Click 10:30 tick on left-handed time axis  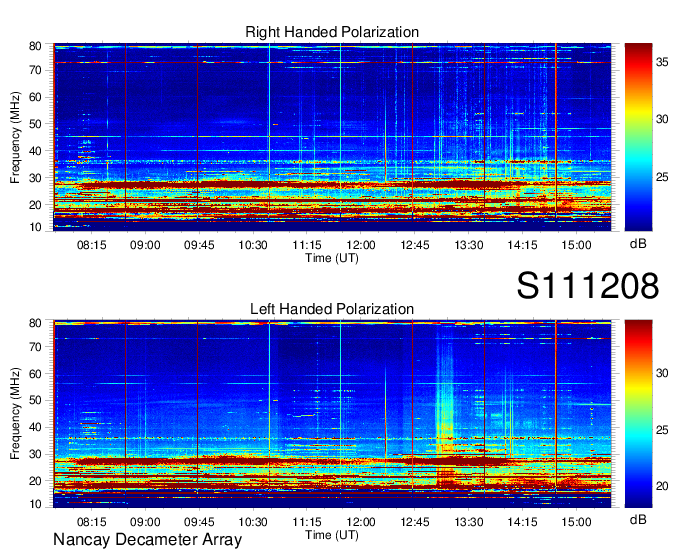coord(253,522)
